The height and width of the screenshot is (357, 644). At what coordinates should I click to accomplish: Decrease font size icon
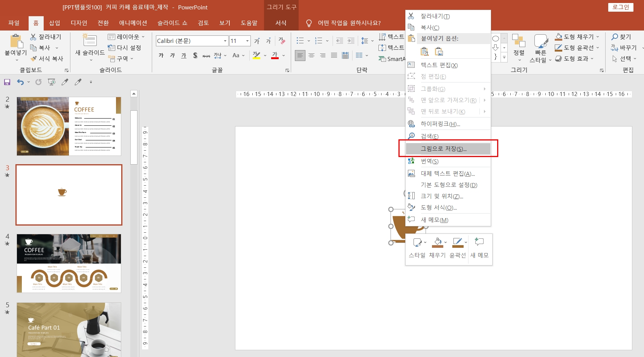pos(269,41)
